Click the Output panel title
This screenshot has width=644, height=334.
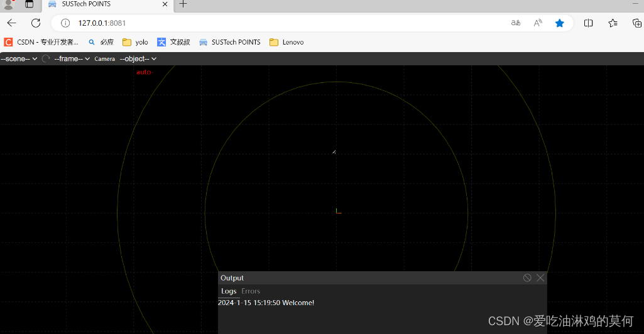click(232, 277)
